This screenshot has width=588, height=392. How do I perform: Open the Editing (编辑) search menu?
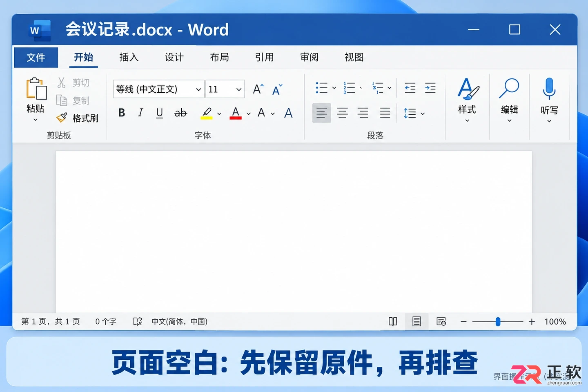(509, 100)
